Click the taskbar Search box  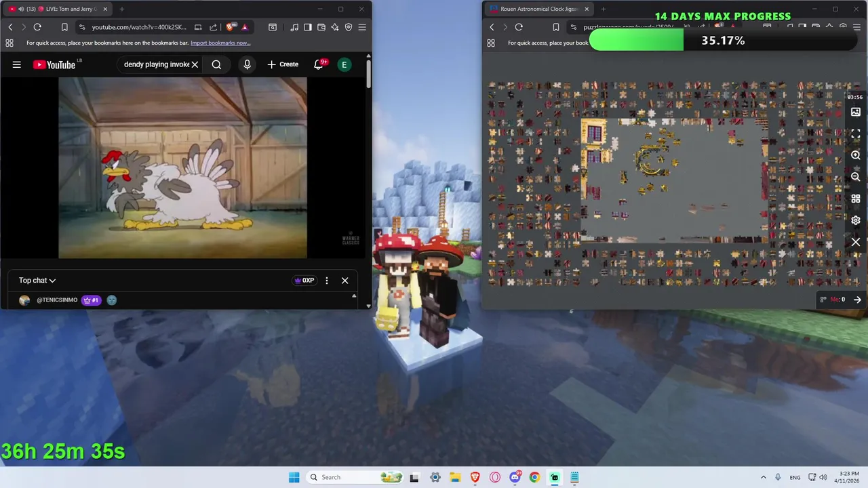pos(355,477)
